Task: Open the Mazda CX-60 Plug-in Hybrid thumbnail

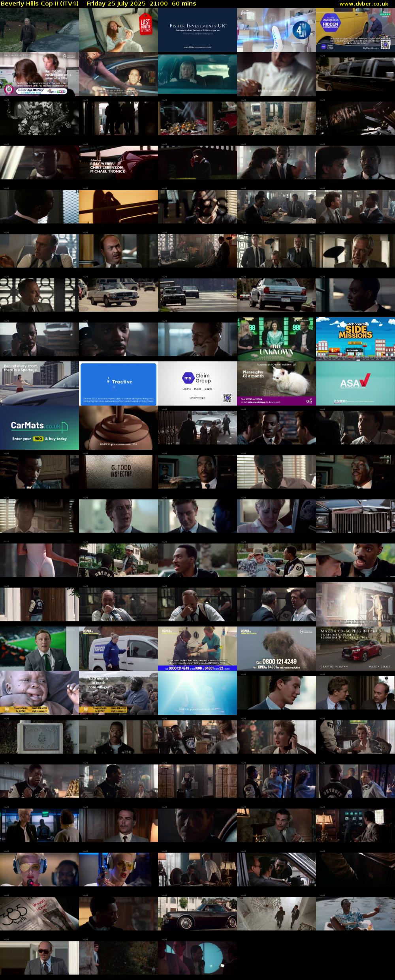Action: [x=355, y=649]
